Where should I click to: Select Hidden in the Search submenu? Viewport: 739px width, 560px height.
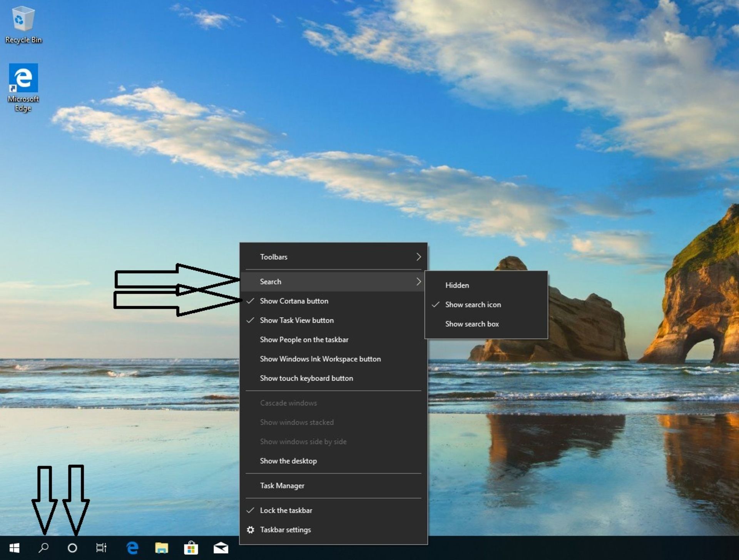457,285
